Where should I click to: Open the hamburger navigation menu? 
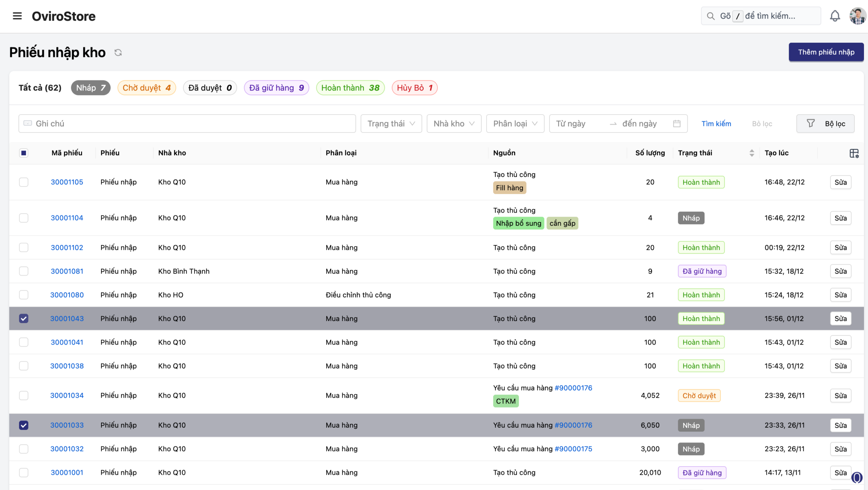(x=17, y=16)
